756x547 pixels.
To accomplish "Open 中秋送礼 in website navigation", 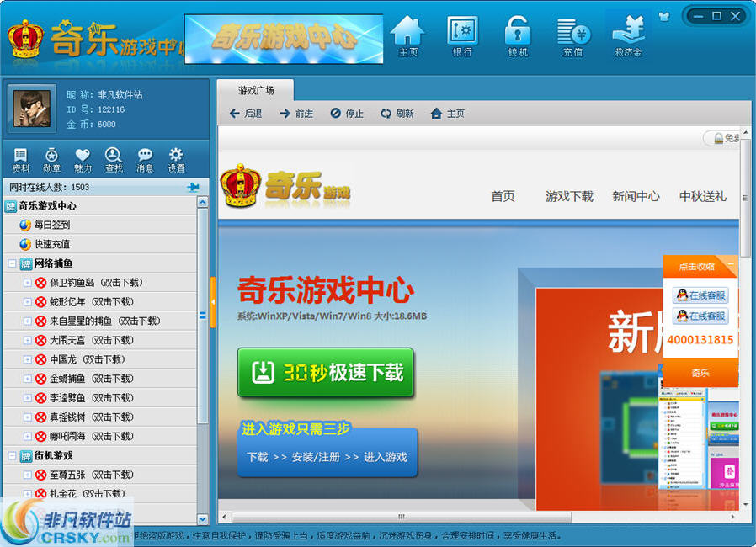I will [702, 196].
